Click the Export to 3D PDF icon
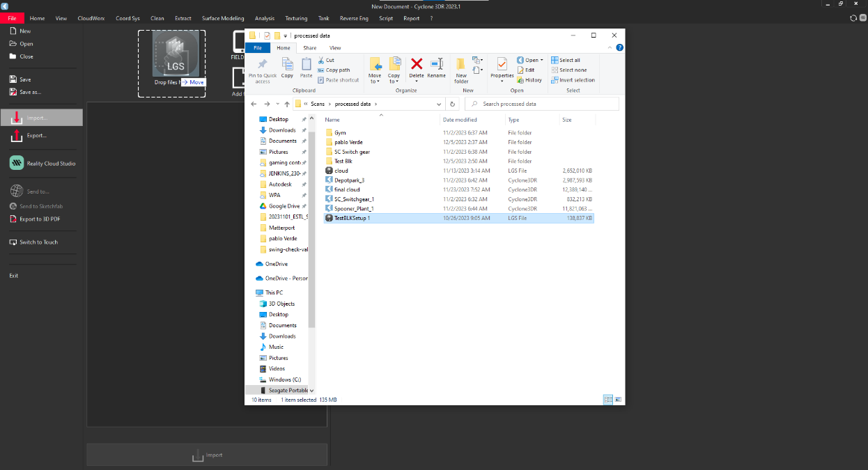Screen dimensions: 868x470 (x=13, y=219)
